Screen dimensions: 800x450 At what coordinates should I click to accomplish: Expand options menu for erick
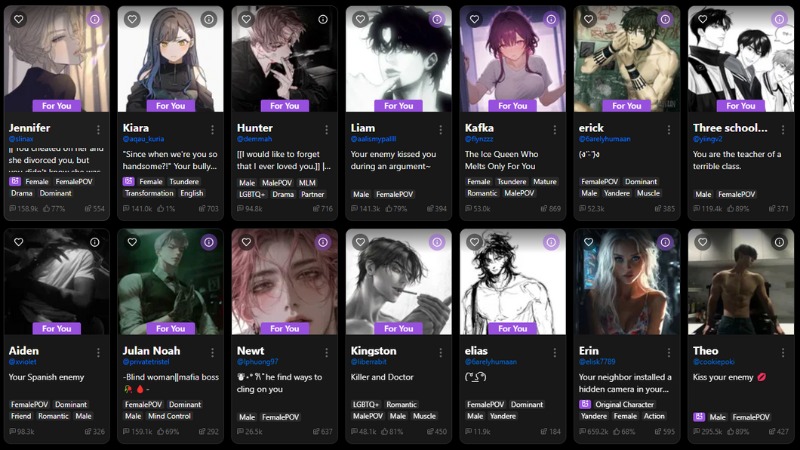pos(669,129)
